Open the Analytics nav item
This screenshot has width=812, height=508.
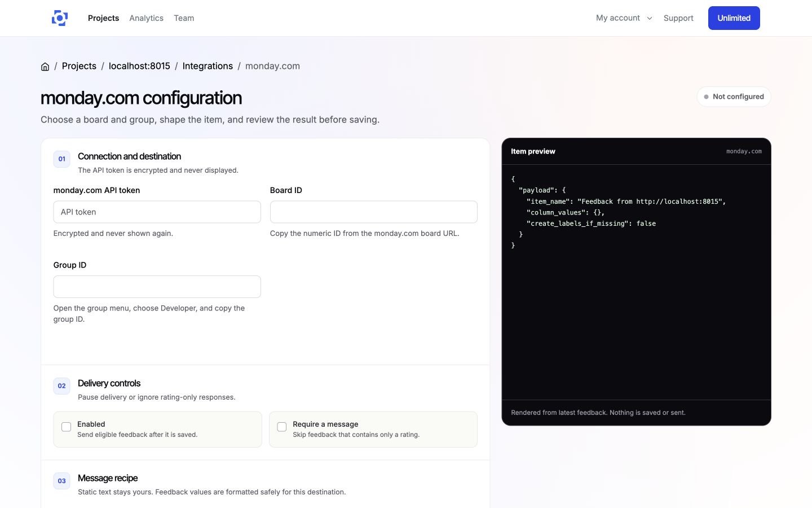(x=146, y=18)
